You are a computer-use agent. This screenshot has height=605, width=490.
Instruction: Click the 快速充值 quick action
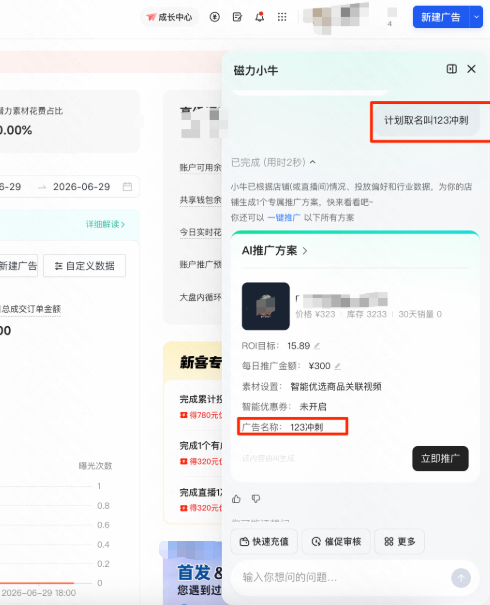click(x=264, y=542)
